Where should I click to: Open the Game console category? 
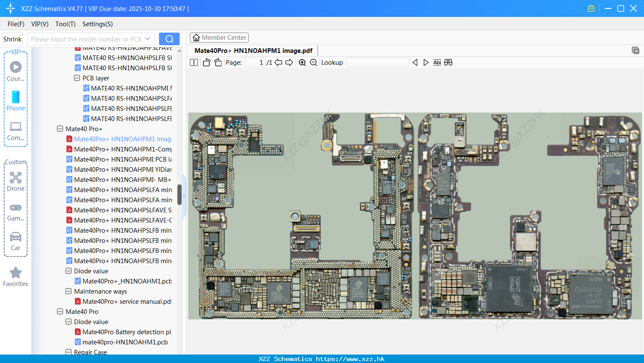[x=16, y=212]
